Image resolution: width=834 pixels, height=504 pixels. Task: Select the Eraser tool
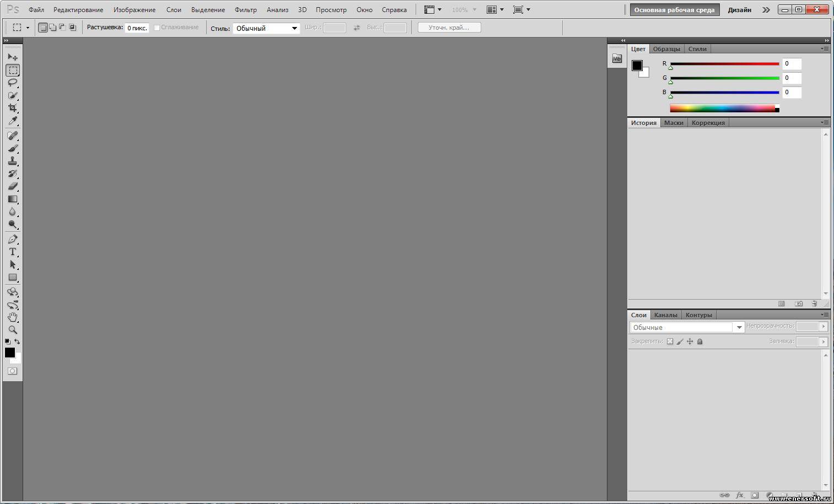[x=13, y=186]
